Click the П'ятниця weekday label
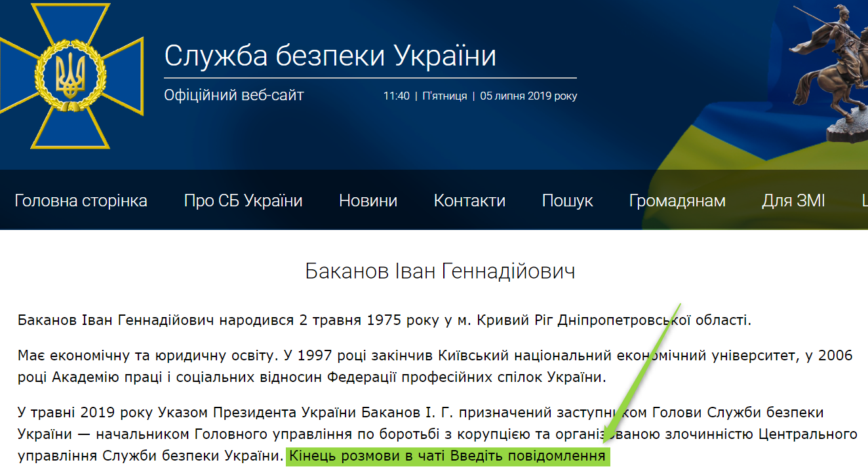868x473 pixels. coord(444,96)
